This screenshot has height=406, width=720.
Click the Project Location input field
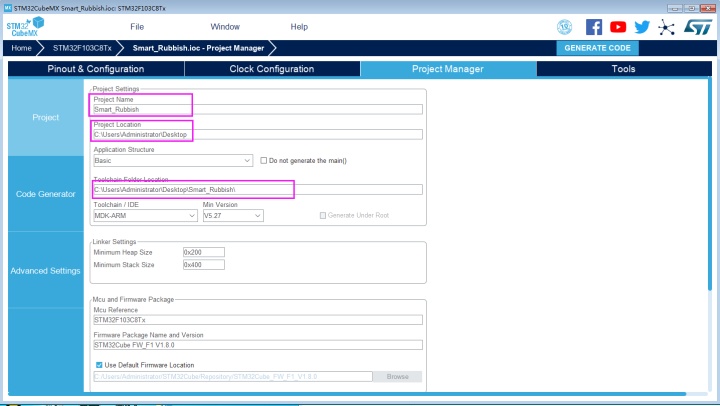(x=258, y=135)
